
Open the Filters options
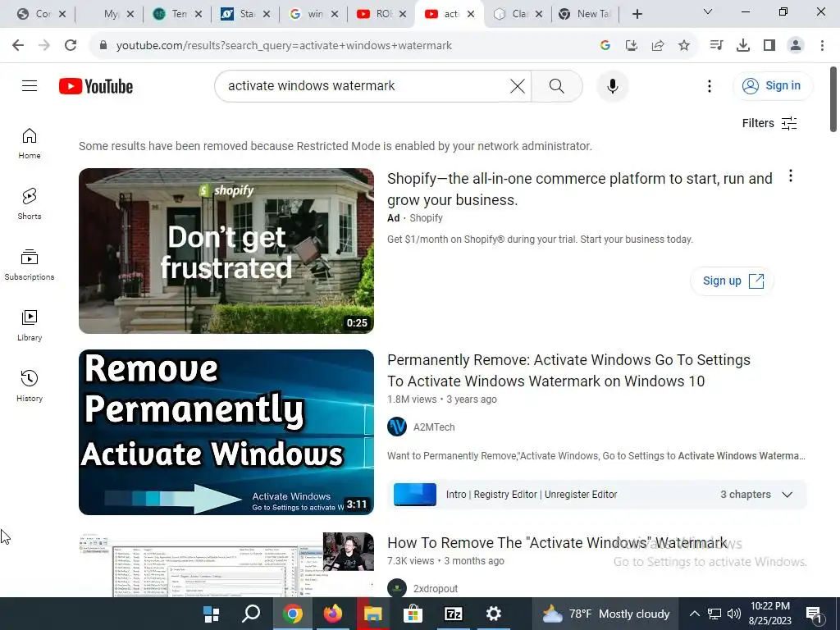tap(769, 123)
